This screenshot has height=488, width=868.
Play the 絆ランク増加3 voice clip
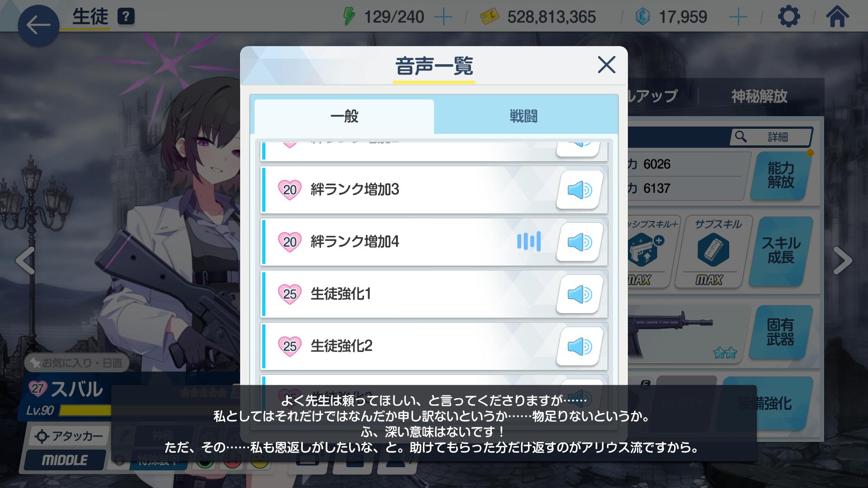coord(580,190)
